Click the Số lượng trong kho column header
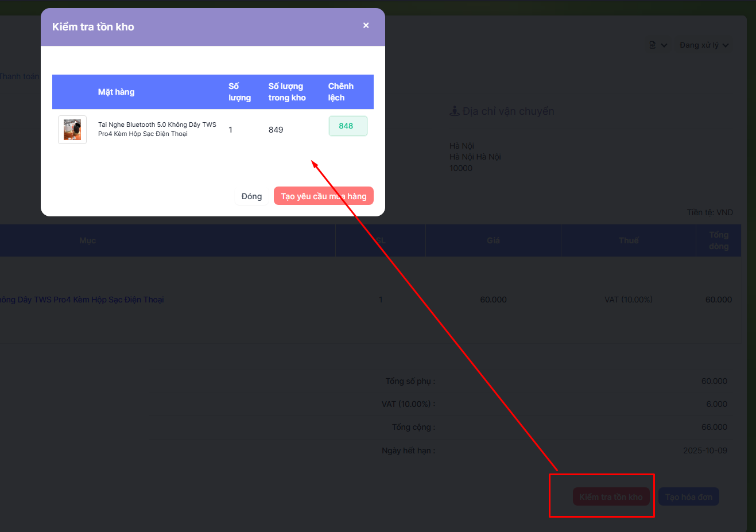The height and width of the screenshot is (532, 756). (287, 92)
